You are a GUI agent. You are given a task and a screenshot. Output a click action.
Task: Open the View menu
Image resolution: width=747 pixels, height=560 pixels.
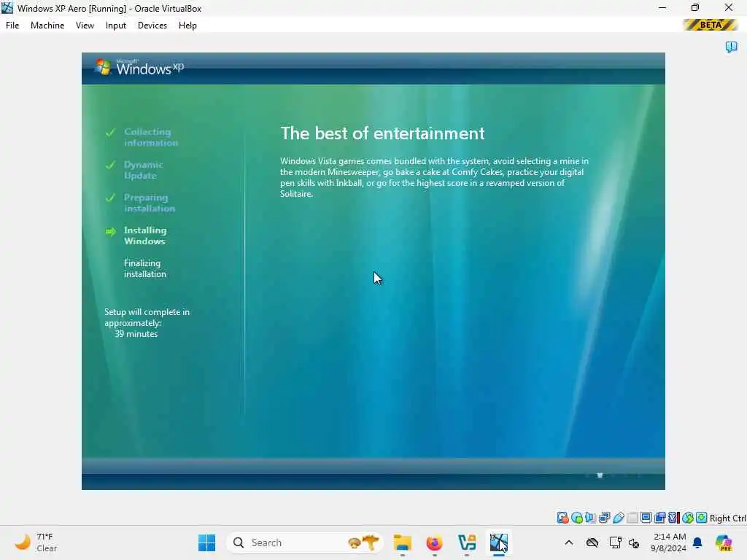click(x=85, y=26)
